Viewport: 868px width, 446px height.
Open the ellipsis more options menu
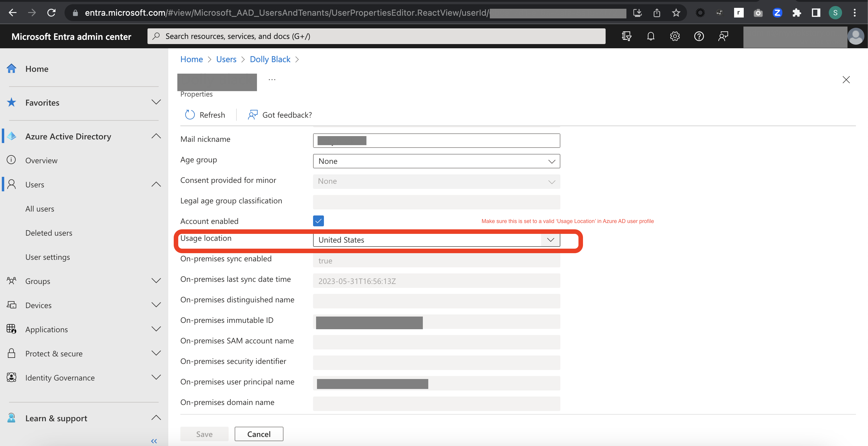click(x=272, y=80)
